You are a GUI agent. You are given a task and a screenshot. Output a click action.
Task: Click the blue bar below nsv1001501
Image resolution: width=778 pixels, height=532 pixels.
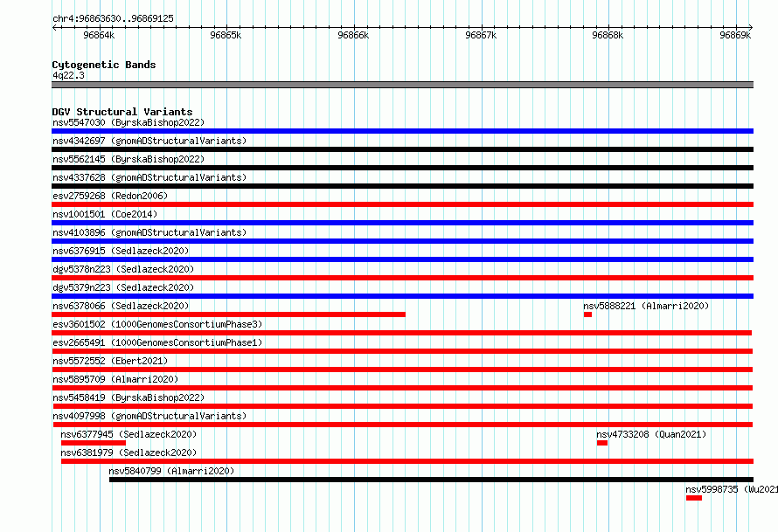point(402,223)
